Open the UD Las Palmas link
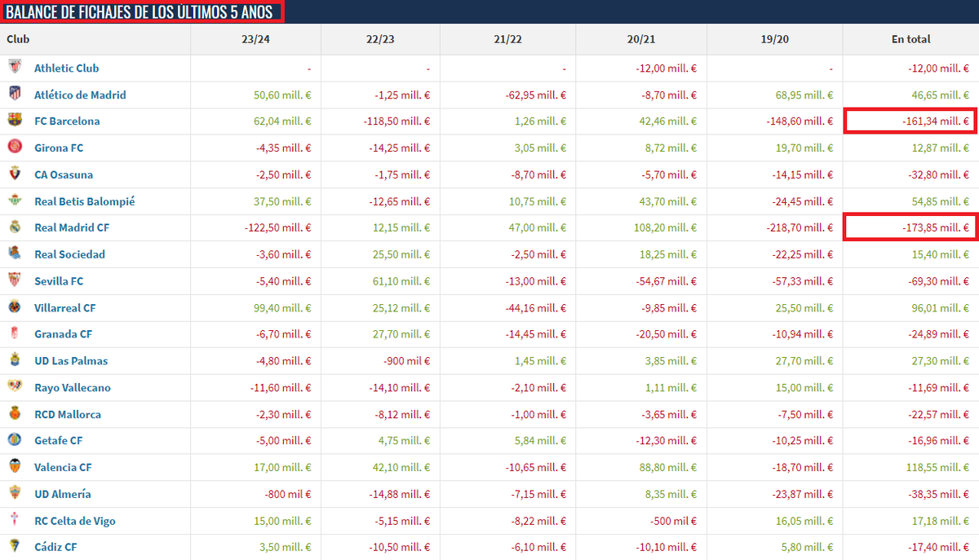The width and height of the screenshot is (979, 560). (71, 361)
